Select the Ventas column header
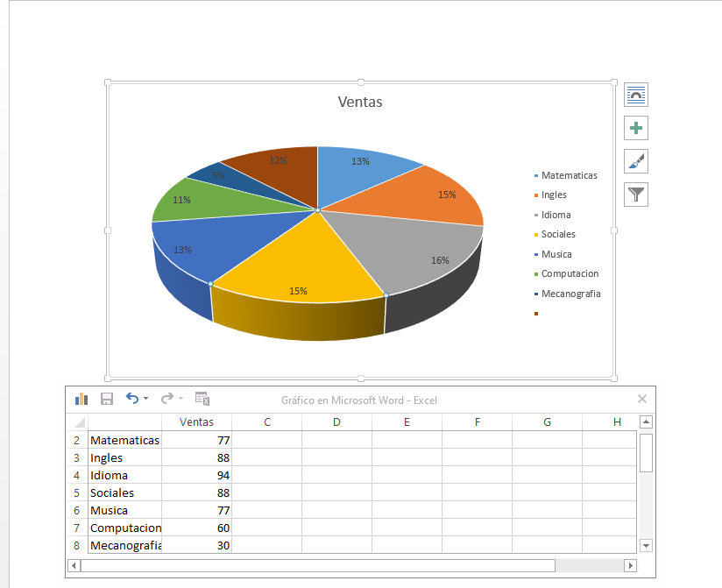The height and width of the screenshot is (588, 722). [196, 422]
